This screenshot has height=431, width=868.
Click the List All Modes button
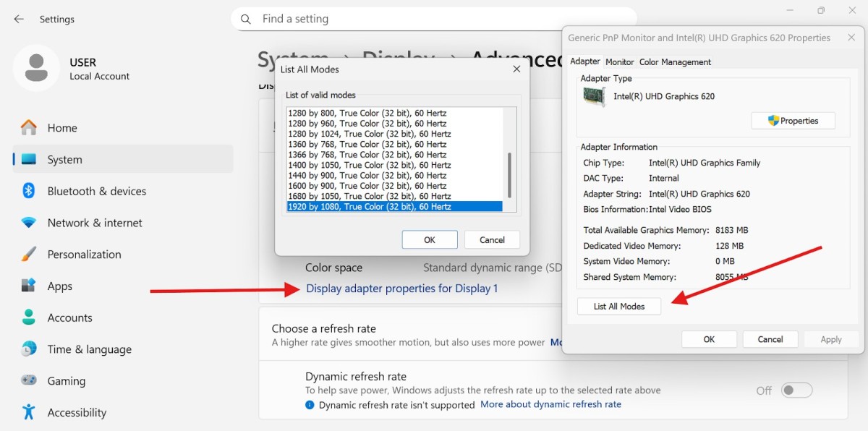click(618, 306)
